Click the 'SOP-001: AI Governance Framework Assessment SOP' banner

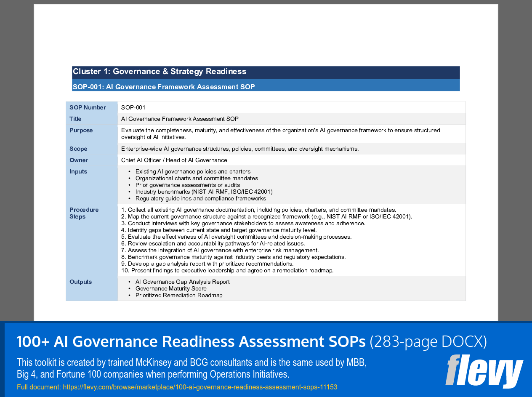(x=163, y=87)
